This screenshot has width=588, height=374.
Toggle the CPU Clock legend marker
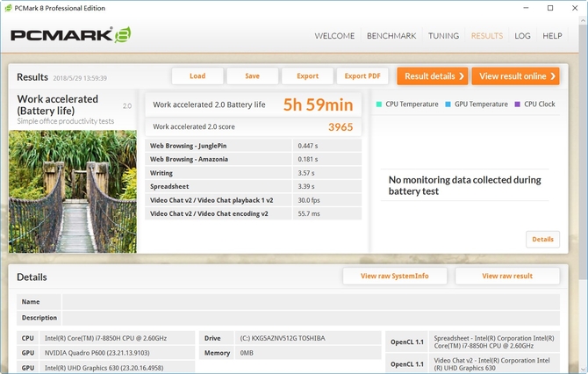518,104
